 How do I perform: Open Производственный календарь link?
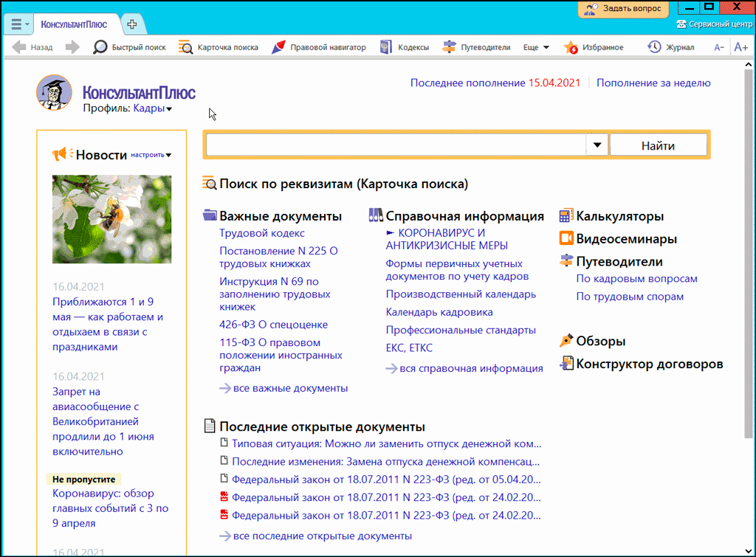tap(461, 294)
